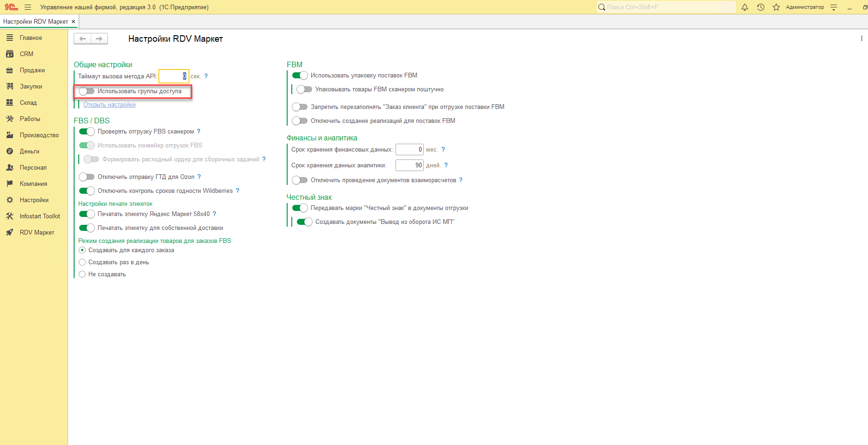Show help for Wildberries срок годности control

click(238, 191)
